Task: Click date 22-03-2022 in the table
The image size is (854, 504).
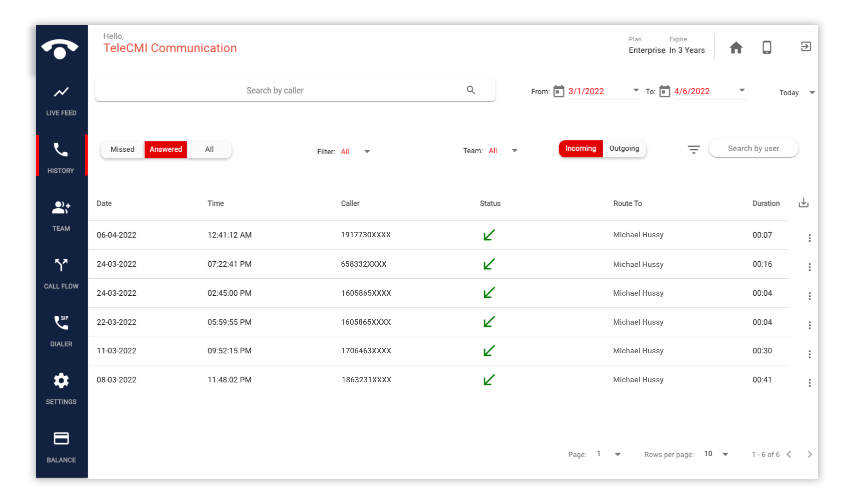Action: [116, 322]
